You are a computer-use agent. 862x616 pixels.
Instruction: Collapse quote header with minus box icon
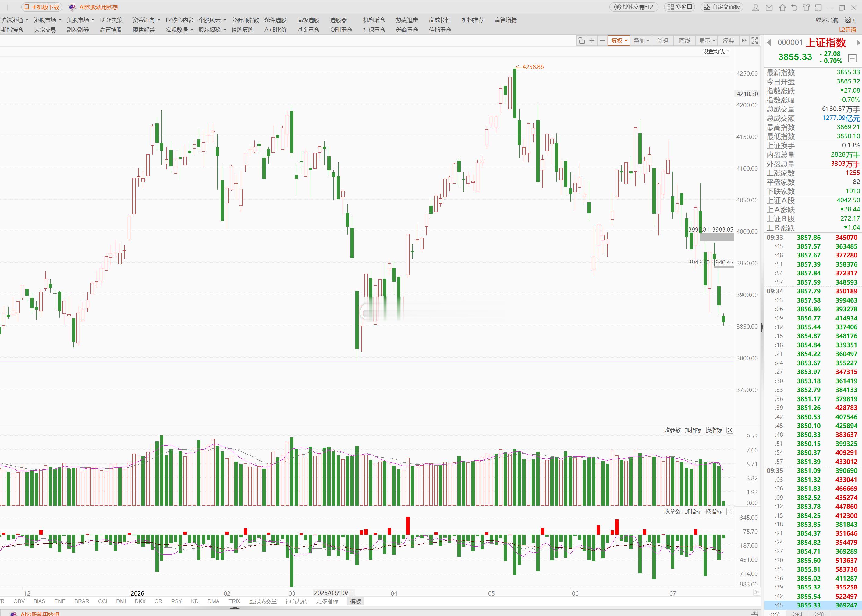853,58
